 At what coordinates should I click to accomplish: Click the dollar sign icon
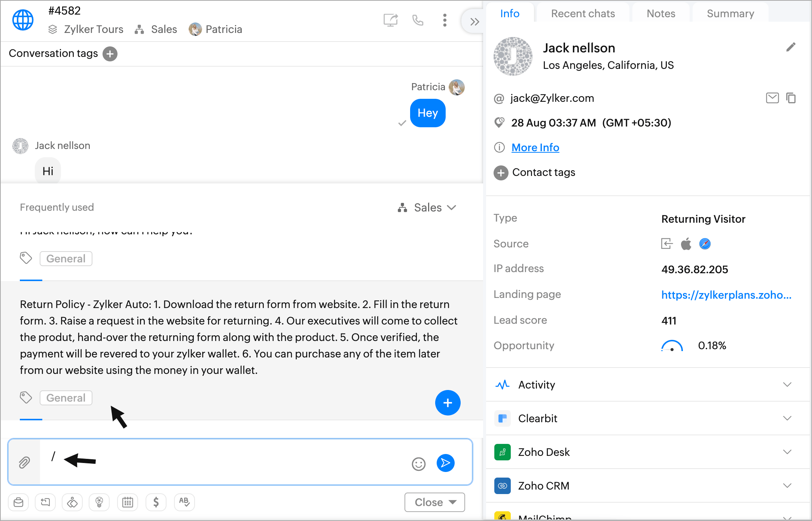156,502
